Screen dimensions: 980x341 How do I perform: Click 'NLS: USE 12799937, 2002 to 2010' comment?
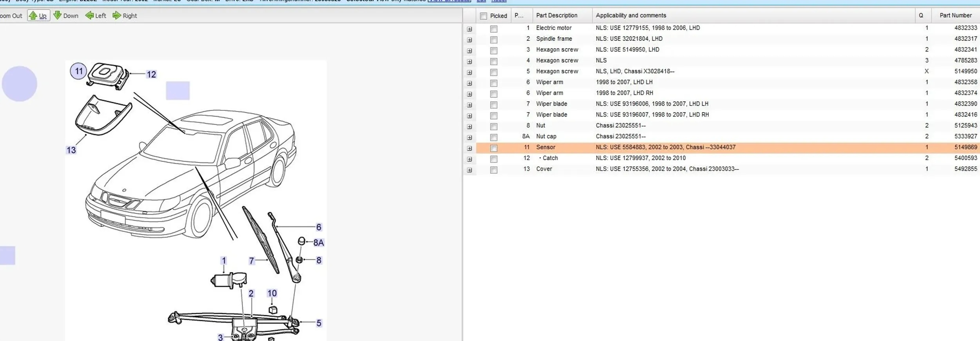[x=641, y=158]
